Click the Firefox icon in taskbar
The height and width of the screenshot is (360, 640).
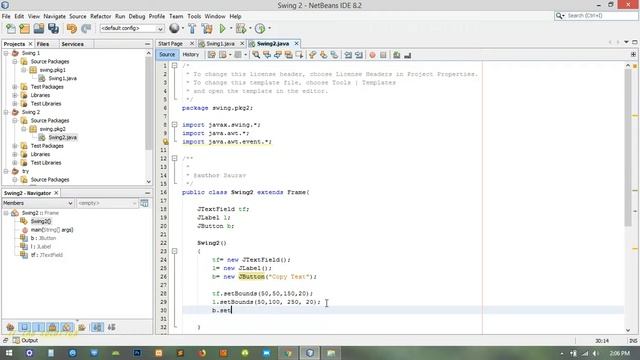[202, 353]
